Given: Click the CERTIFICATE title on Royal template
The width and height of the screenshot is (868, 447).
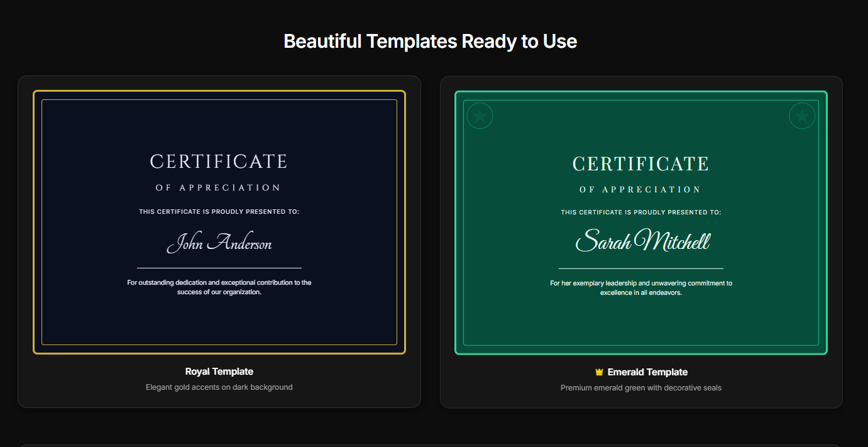Looking at the screenshot, I should (219, 161).
